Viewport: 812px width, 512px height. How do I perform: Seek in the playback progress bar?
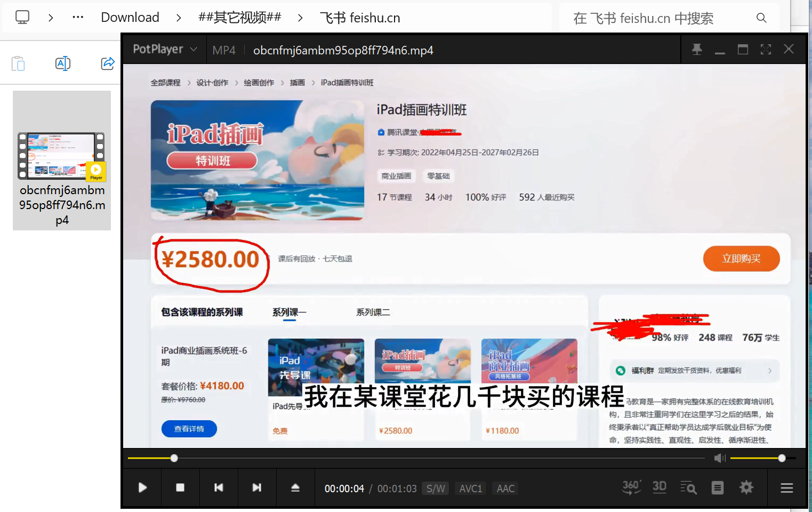pos(416,458)
